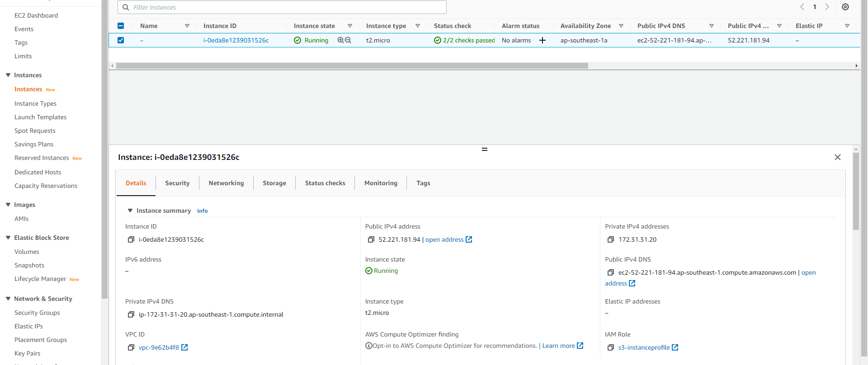868x365 pixels.
Task: Sort by Name column arrow
Action: point(187,26)
